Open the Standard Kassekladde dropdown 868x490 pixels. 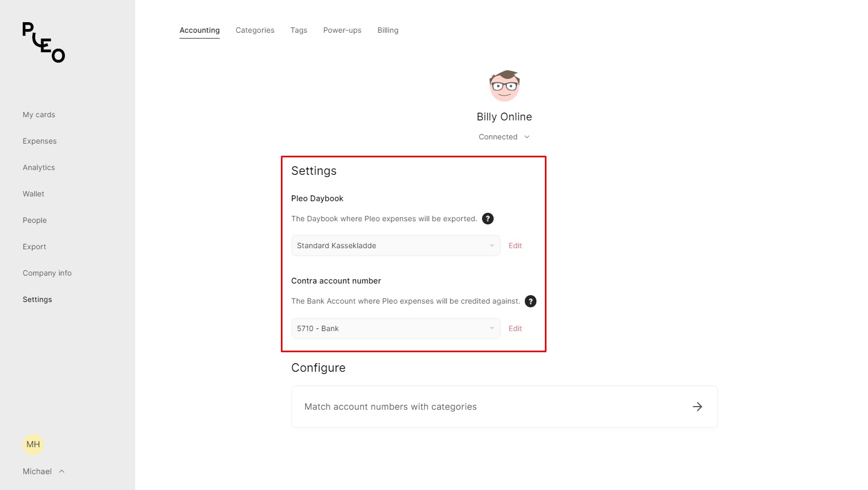395,246
